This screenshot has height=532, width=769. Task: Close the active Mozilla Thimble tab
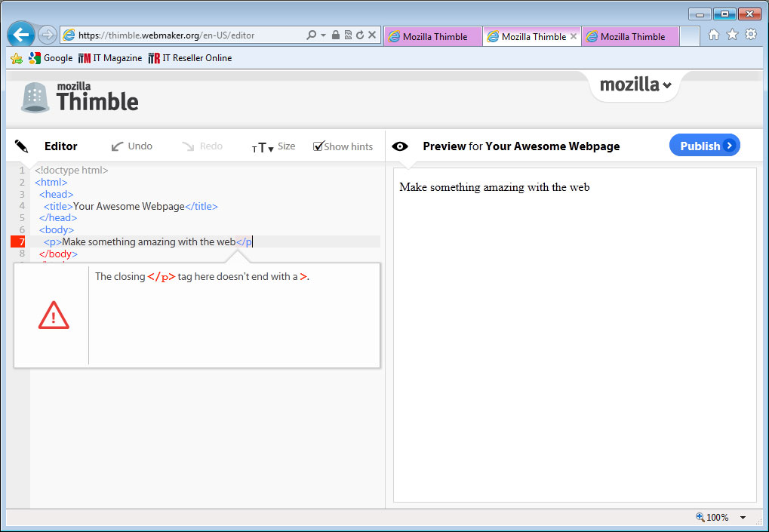(x=574, y=36)
